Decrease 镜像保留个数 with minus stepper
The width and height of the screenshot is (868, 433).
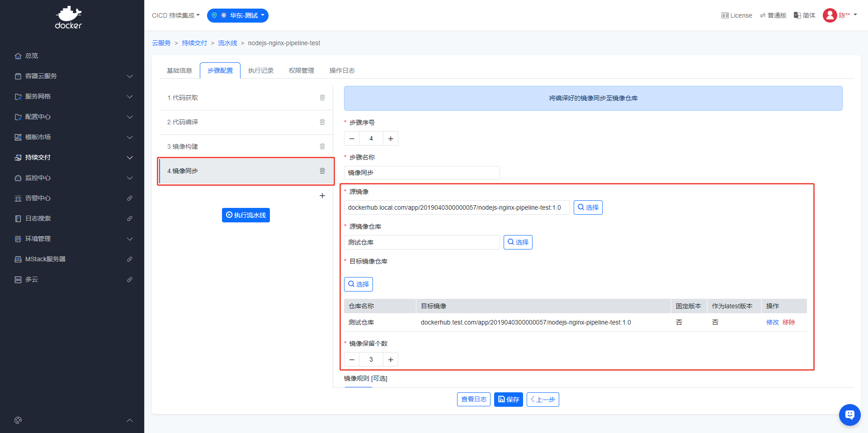[352, 360]
